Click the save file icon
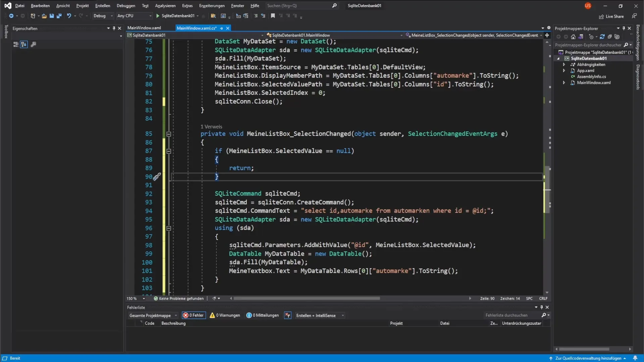 tap(52, 16)
